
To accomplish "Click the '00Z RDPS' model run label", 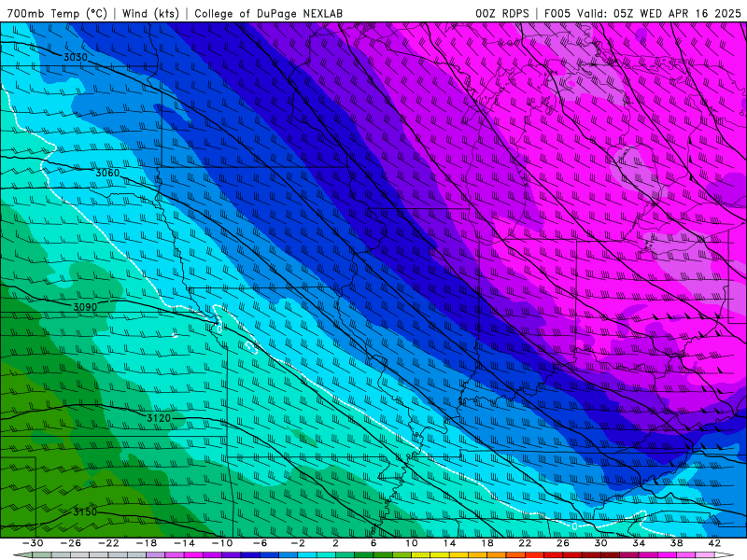I will tap(502, 13).
